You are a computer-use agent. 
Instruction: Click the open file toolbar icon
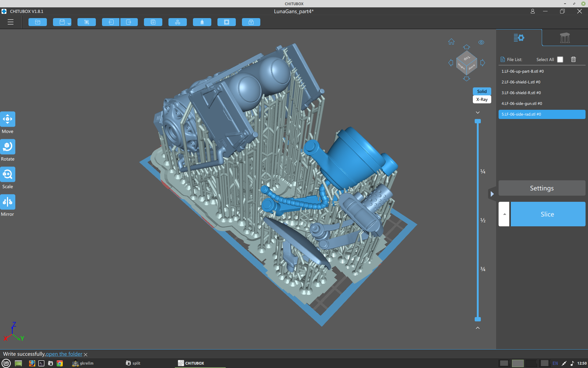[38, 22]
